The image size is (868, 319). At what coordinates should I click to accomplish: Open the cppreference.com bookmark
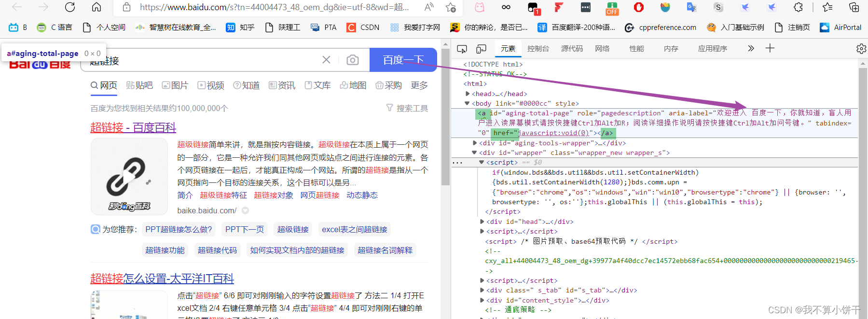point(660,28)
